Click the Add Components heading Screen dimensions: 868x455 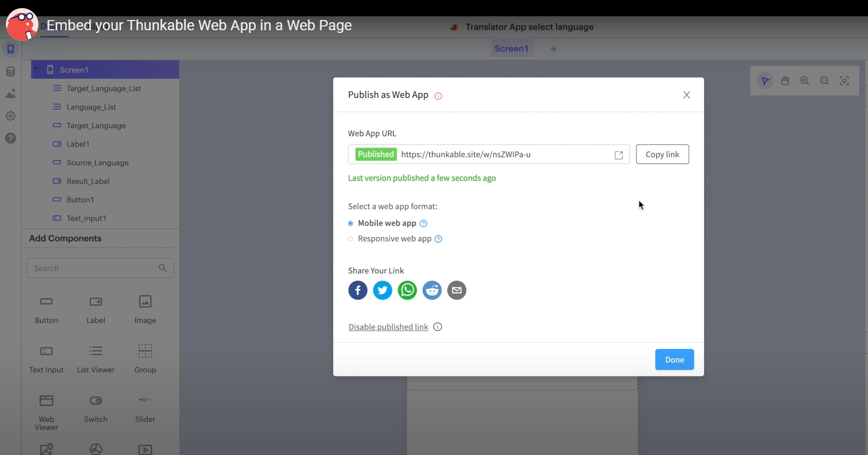coord(65,239)
